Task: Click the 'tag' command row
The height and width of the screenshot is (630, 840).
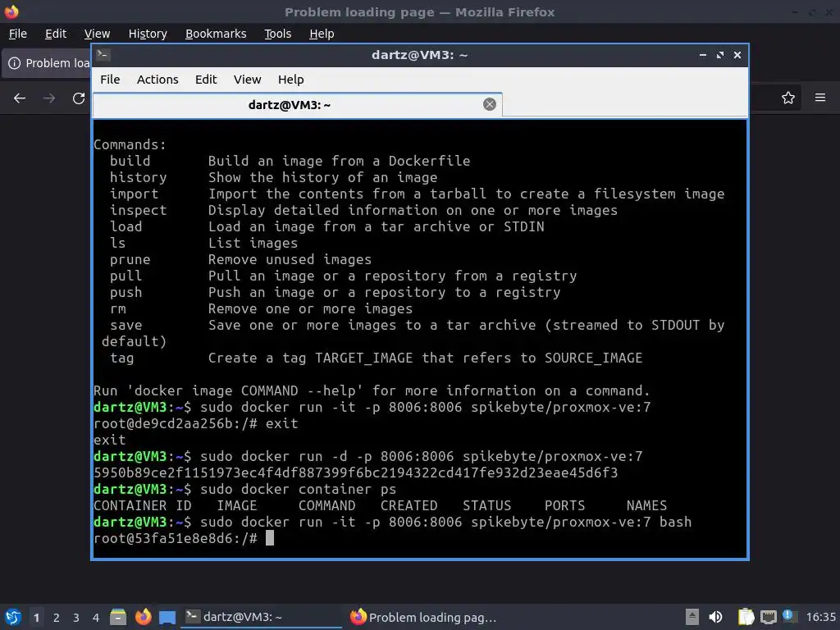Action: (x=376, y=358)
